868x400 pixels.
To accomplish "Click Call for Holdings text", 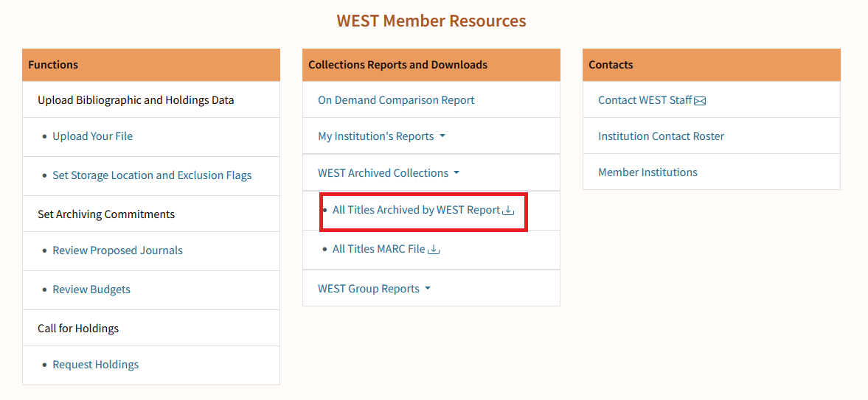I will click(x=78, y=328).
